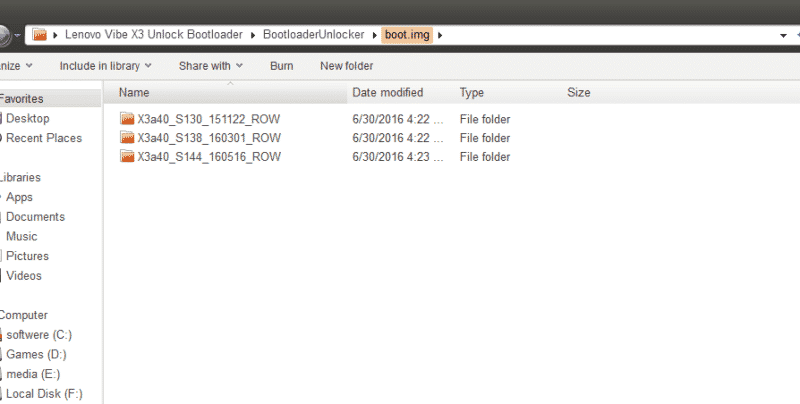Open the X3a40_S144_160516_ROW folder icon
Screen dimensions: 800x404
tap(127, 157)
